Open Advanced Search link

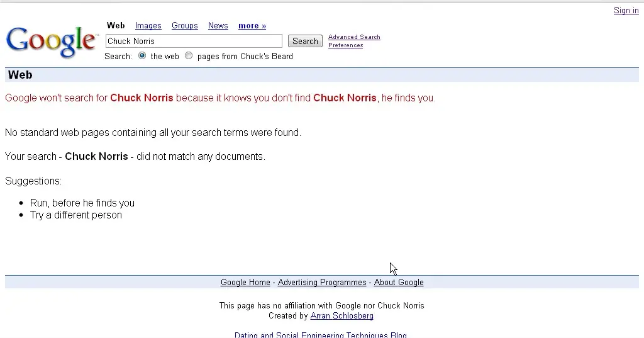(x=354, y=37)
